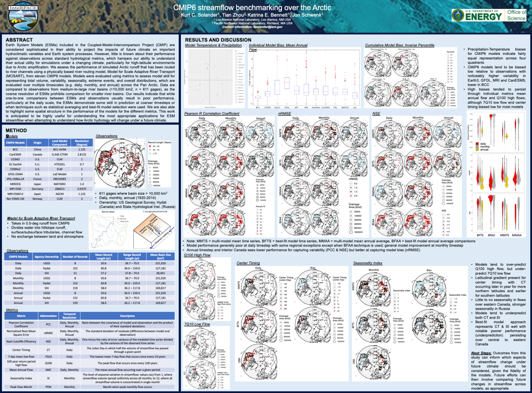Select the MATSIRO table cell
Image resolution: width=532 pixels, height=393 pixels.
click(x=60, y=184)
